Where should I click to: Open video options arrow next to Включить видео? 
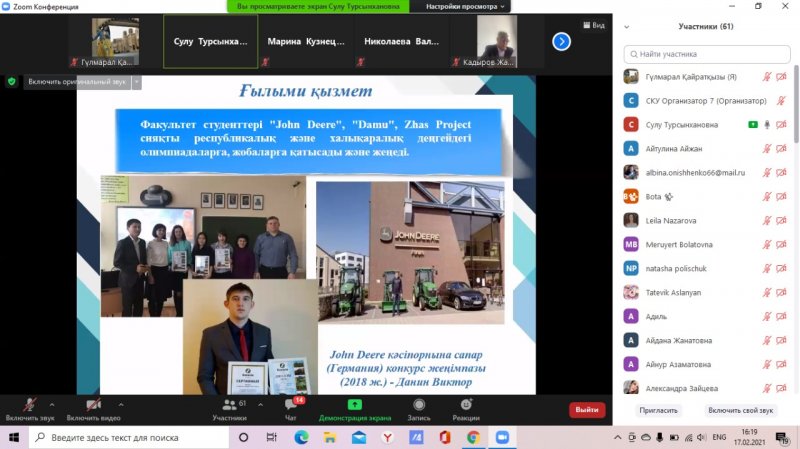(x=121, y=405)
